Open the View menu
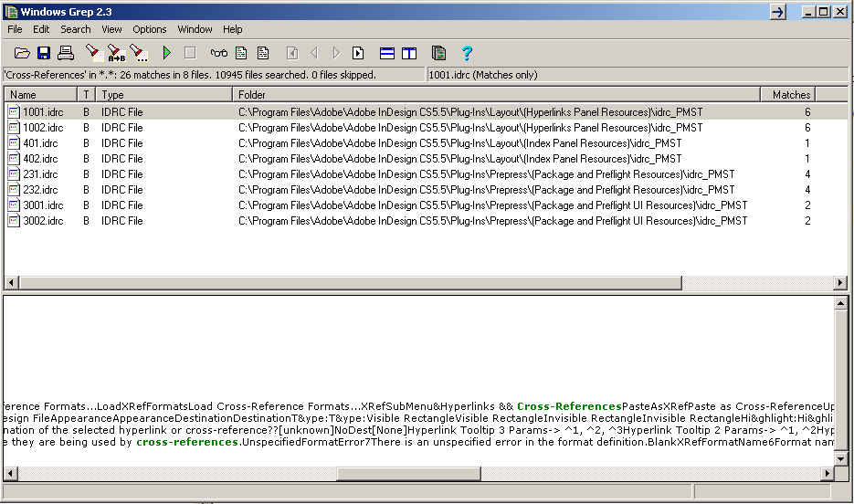The height and width of the screenshot is (504, 854). pos(111,29)
